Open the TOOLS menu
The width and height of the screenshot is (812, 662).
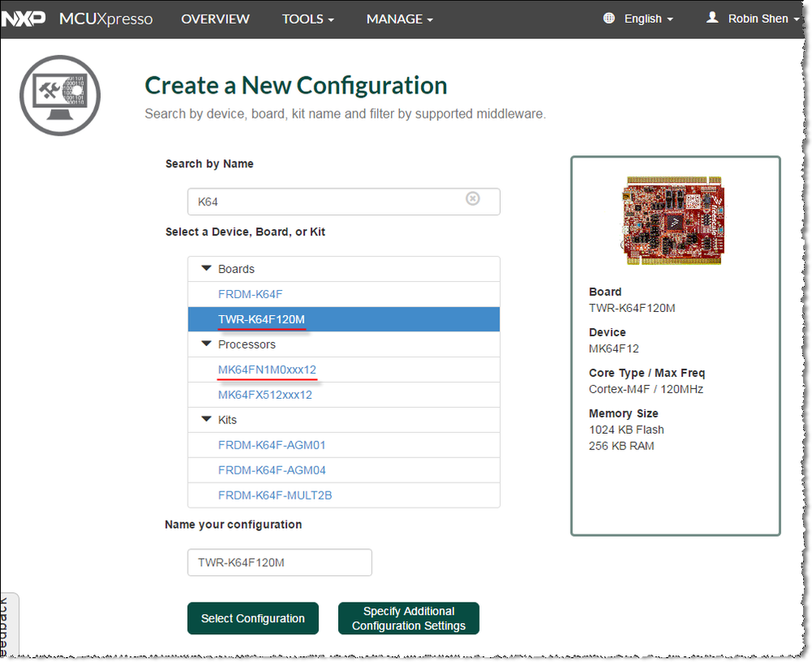[308, 19]
